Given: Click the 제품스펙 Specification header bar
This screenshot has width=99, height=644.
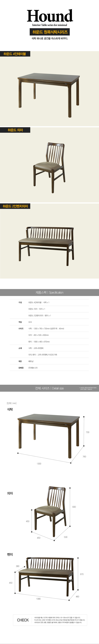Looking at the screenshot, I should pos(49,292).
